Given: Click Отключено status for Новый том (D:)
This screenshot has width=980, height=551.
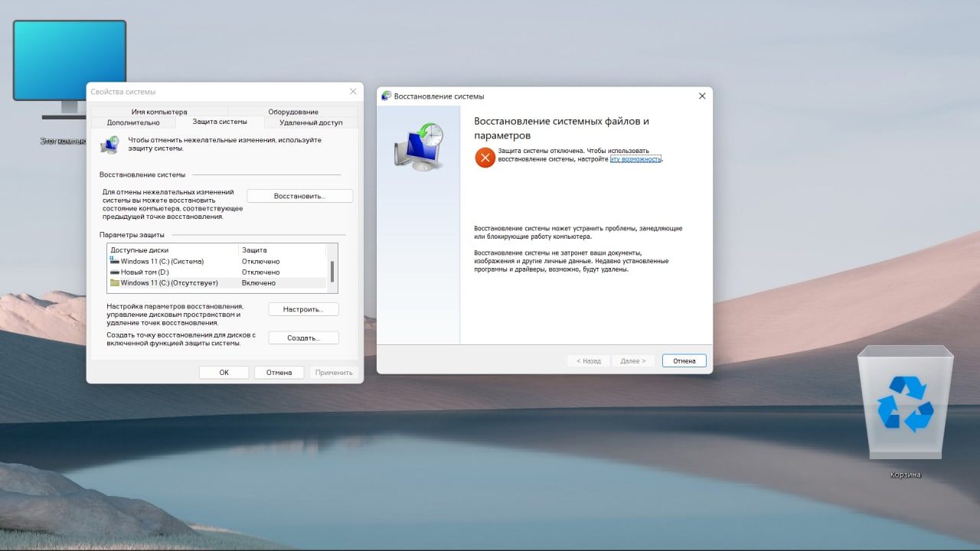Looking at the screenshot, I should click(x=261, y=272).
